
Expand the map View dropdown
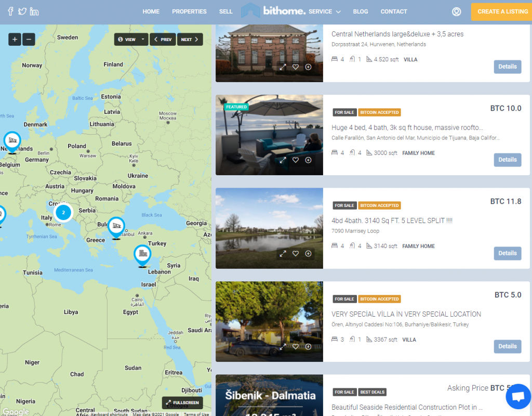131,40
